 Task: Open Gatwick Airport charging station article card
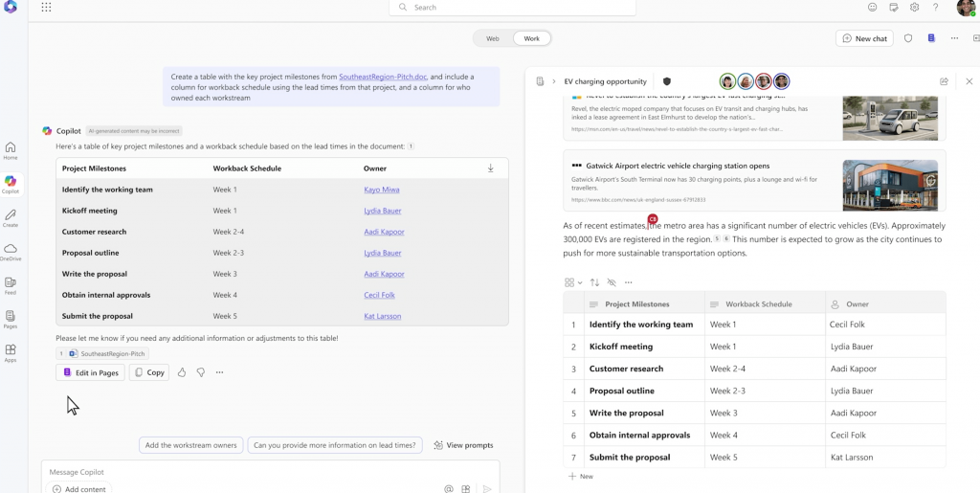754,181
